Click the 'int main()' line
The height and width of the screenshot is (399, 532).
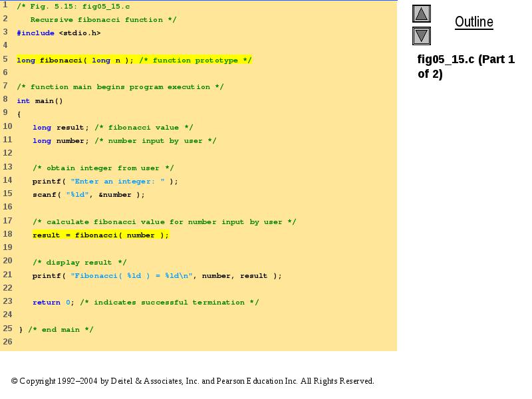pyautogui.click(x=40, y=101)
